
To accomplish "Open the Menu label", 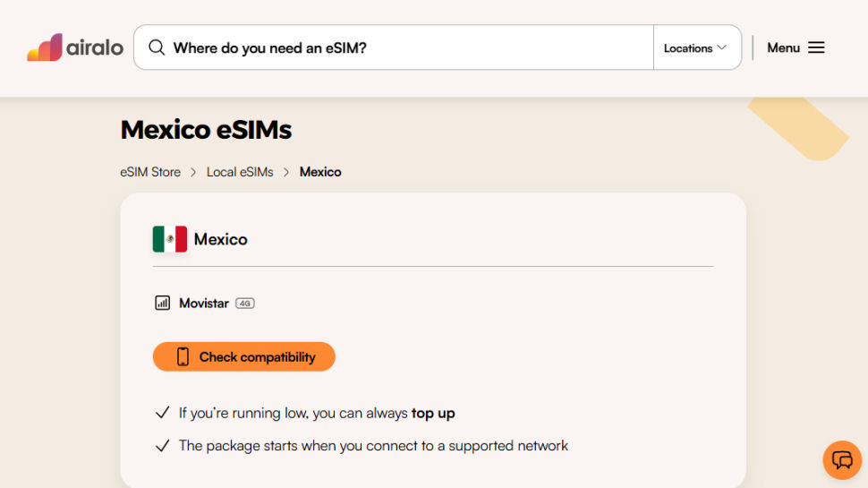I will pos(783,47).
